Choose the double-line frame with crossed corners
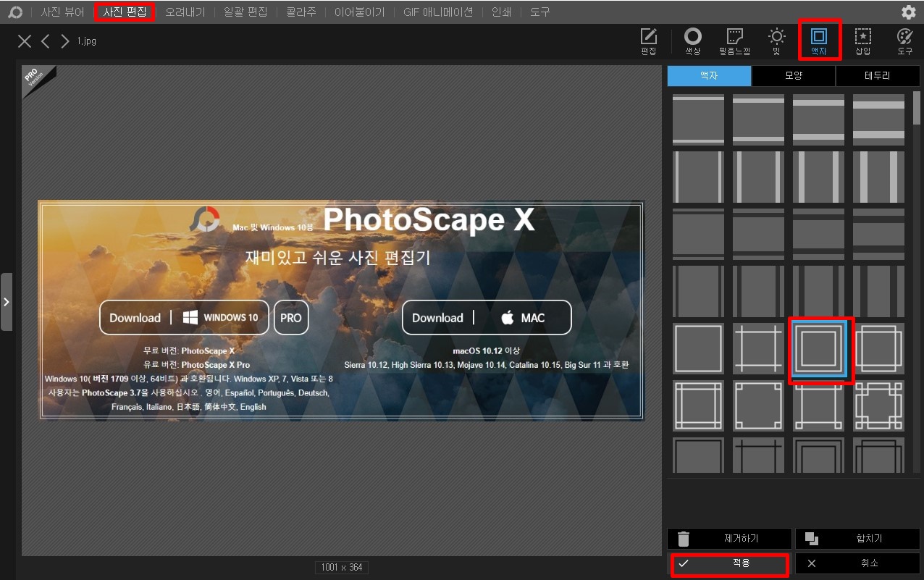 click(x=698, y=405)
